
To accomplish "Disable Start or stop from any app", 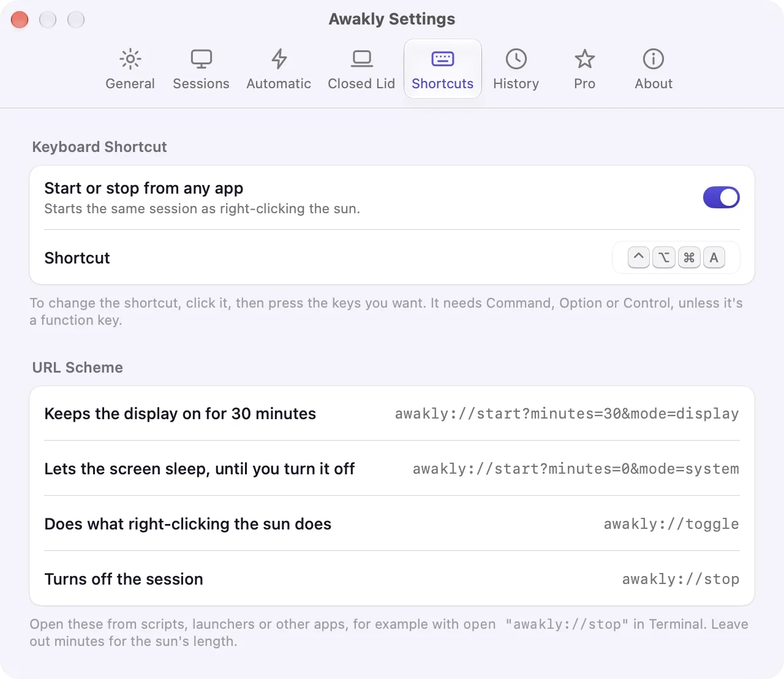I will (721, 197).
